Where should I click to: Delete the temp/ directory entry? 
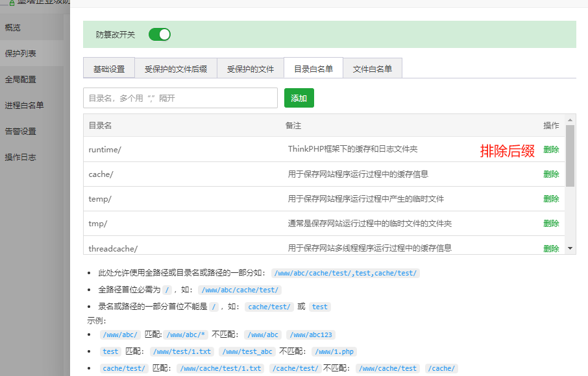pos(551,199)
